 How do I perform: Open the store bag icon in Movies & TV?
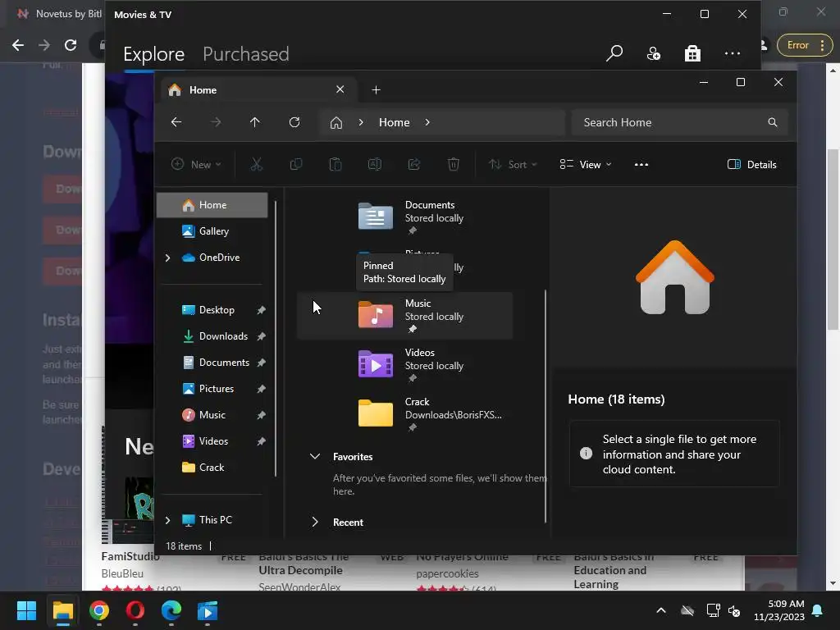coord(692,53)
